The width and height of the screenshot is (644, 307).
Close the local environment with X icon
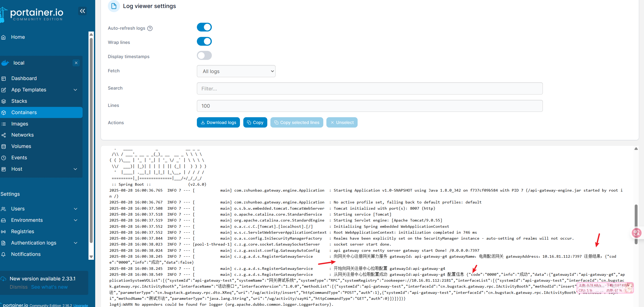pyautogui.click(x=76, y=63)
